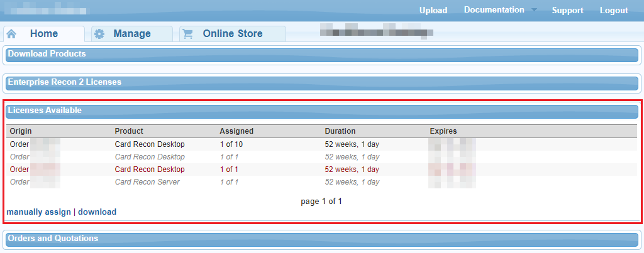644x253 pixels.
Task: Click the highlighted red Card Recon Desktop row
Action: tap(150, 170)
